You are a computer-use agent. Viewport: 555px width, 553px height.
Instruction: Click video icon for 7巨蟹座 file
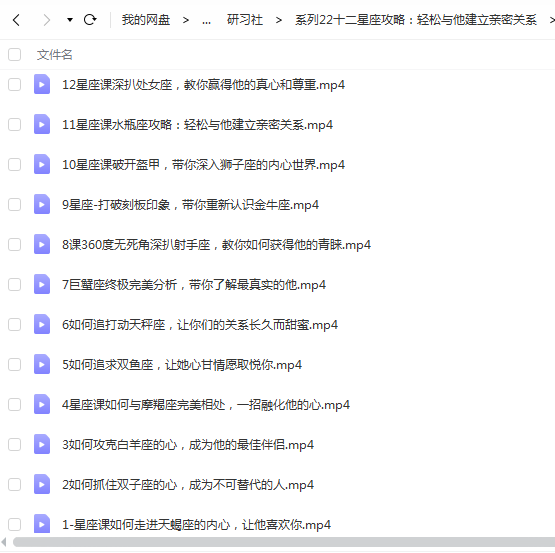[x=42, y=284]
